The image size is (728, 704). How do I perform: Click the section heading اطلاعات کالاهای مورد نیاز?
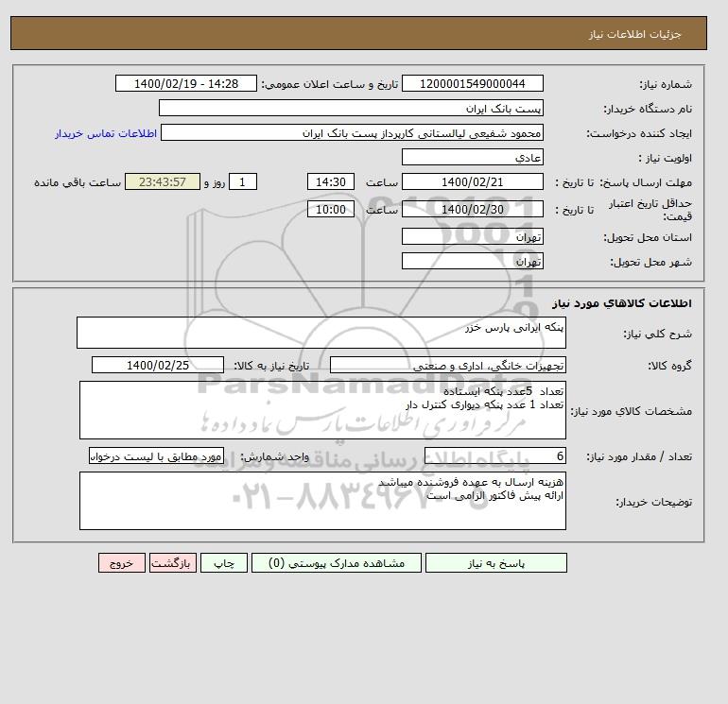pyautogui.click(x=622, y=303)
